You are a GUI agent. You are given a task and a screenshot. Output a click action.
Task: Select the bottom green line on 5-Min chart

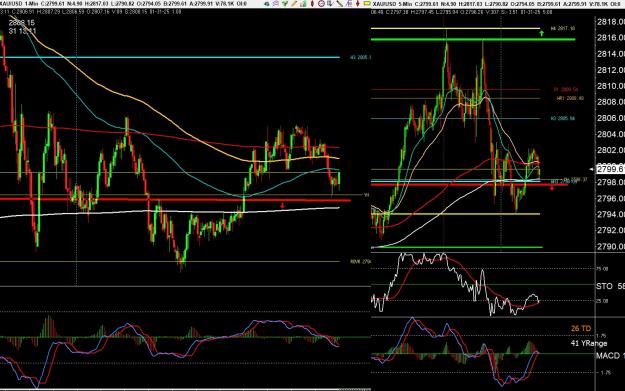[457, 247]
